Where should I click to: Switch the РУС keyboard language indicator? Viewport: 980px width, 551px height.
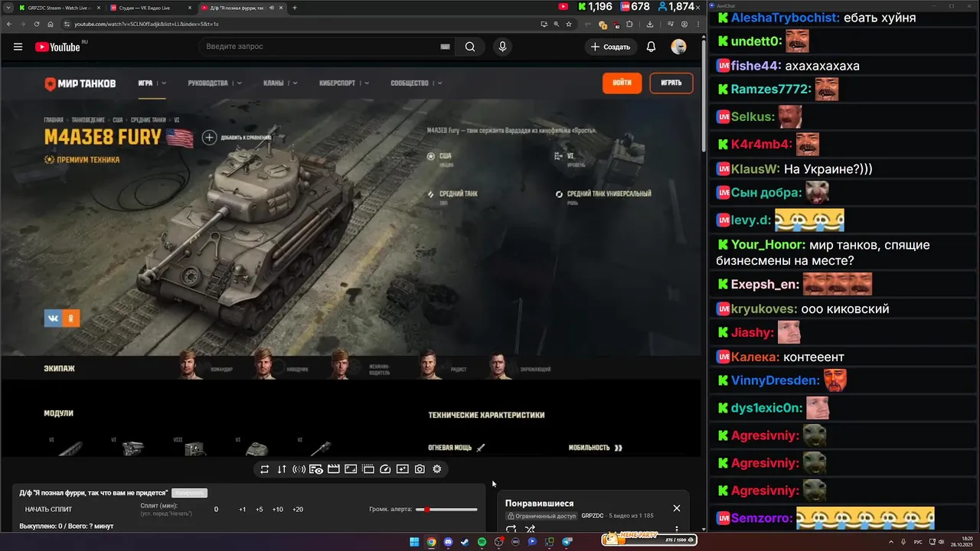pos(918,542)
